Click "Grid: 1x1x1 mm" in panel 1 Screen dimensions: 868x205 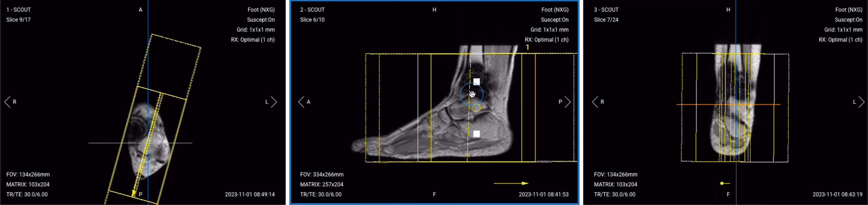pyautogui.click(x=256, y=30)
